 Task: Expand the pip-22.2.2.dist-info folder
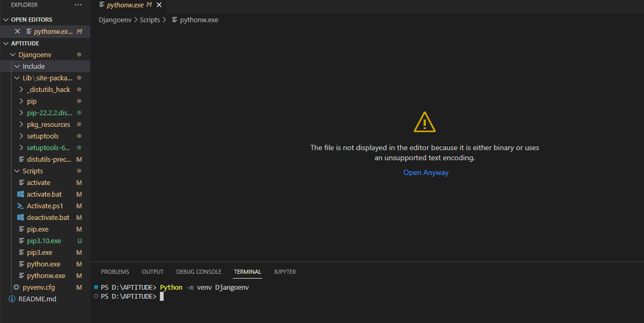click(21, 113)
